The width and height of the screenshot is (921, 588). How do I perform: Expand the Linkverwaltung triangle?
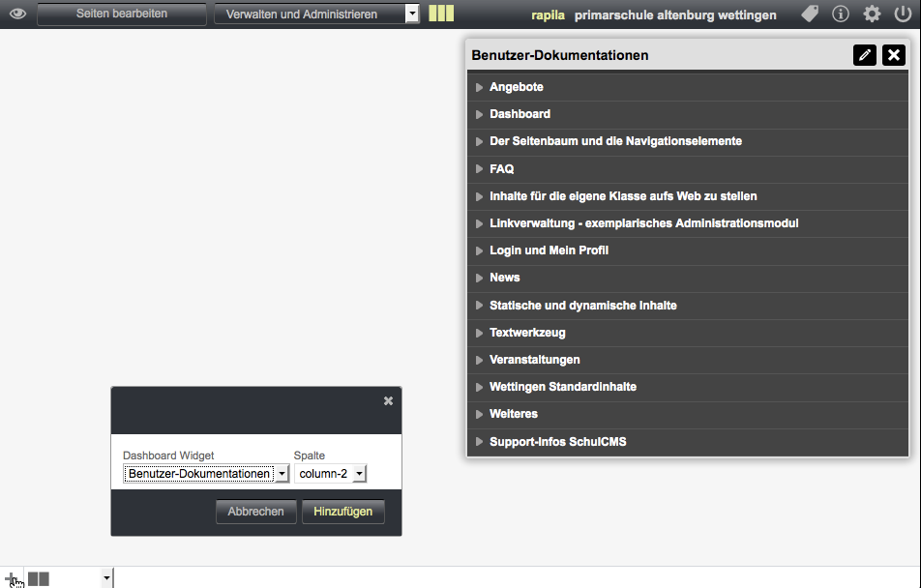479,223
